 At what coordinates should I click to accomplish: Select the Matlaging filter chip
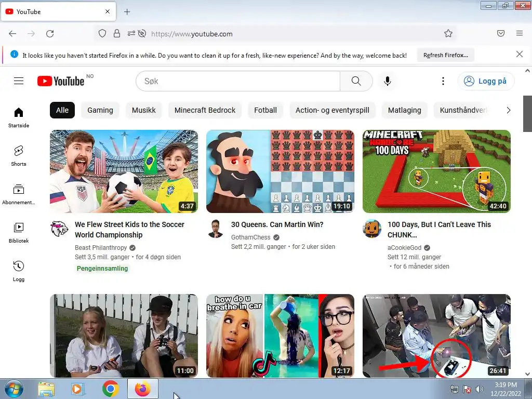point(404,110)
